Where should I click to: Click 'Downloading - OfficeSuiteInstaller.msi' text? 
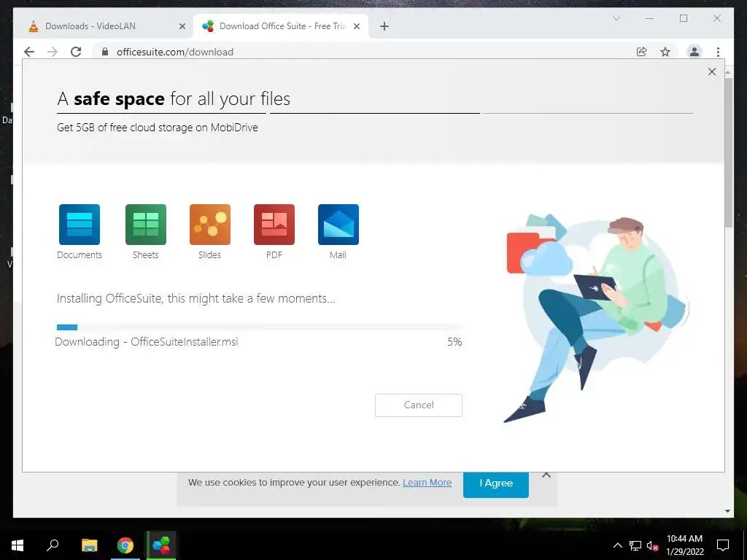point(146,342)
